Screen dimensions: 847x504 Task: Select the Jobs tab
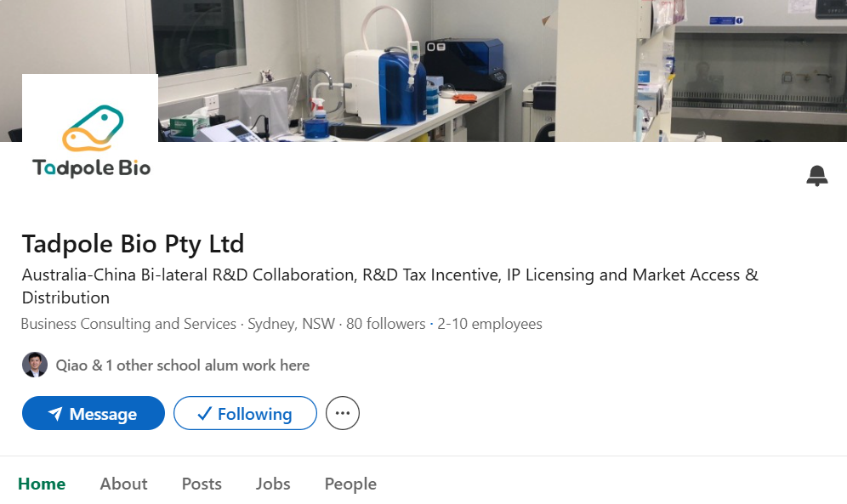coord(273,484)
